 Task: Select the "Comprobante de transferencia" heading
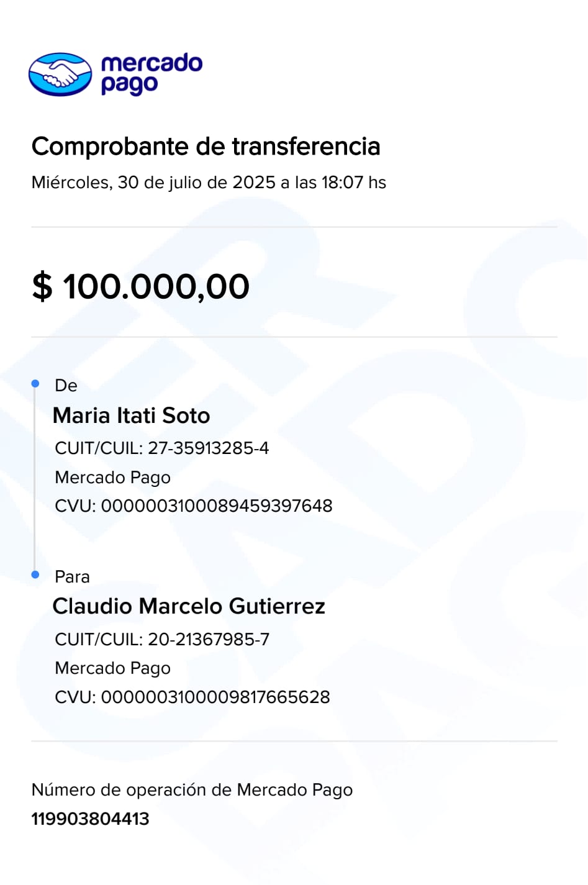[206, 147]
